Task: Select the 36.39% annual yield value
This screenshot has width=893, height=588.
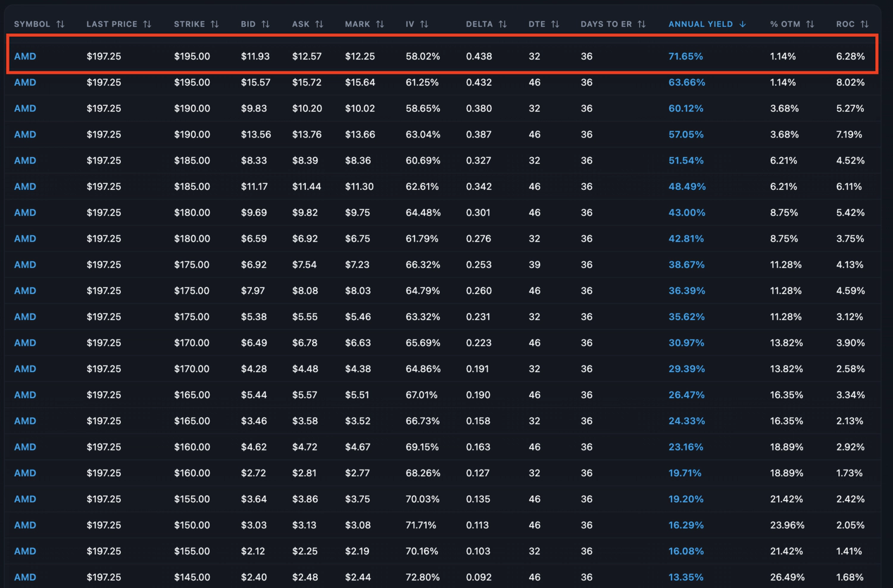Action: [x=686, y=290]
